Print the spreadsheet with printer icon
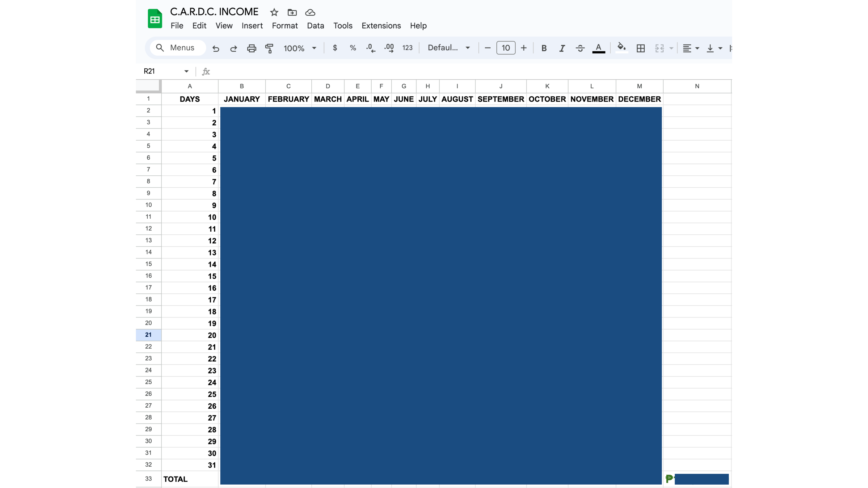Screen dimensions: 868x488 pos(251,48)
